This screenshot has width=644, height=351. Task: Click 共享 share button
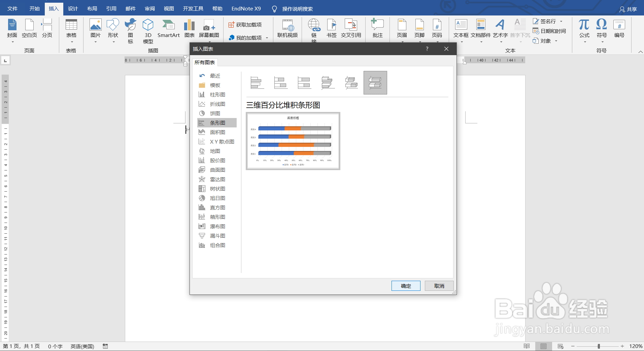tap(628, 9)
